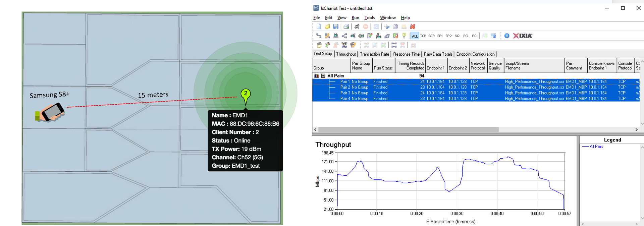Toggle the TCP filter button

423,36
